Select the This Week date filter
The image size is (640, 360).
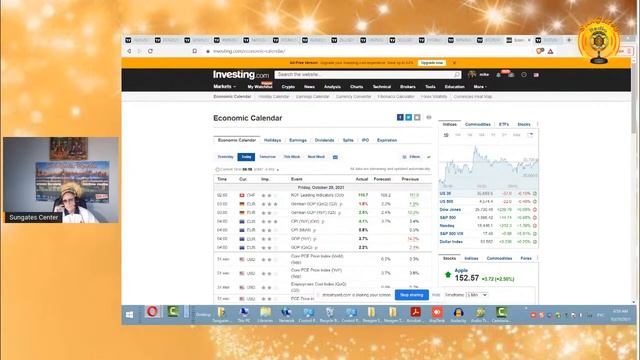[x=291, y=157]
